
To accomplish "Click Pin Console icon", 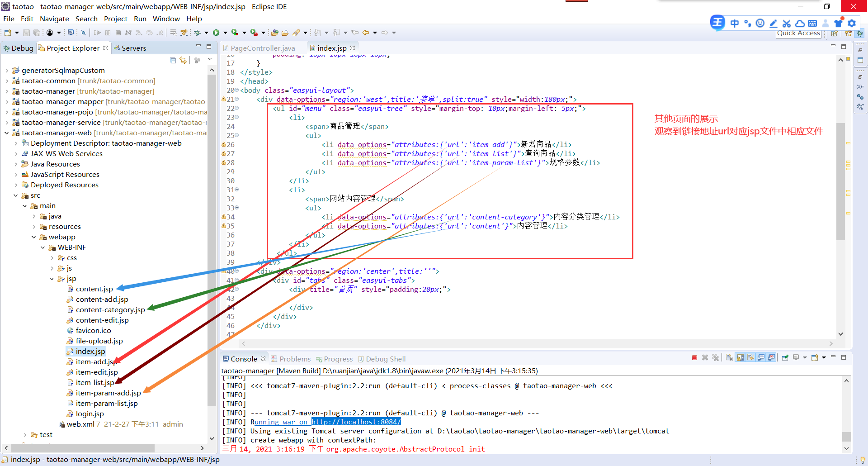I will pyautogui.click(x=785, y=358).
